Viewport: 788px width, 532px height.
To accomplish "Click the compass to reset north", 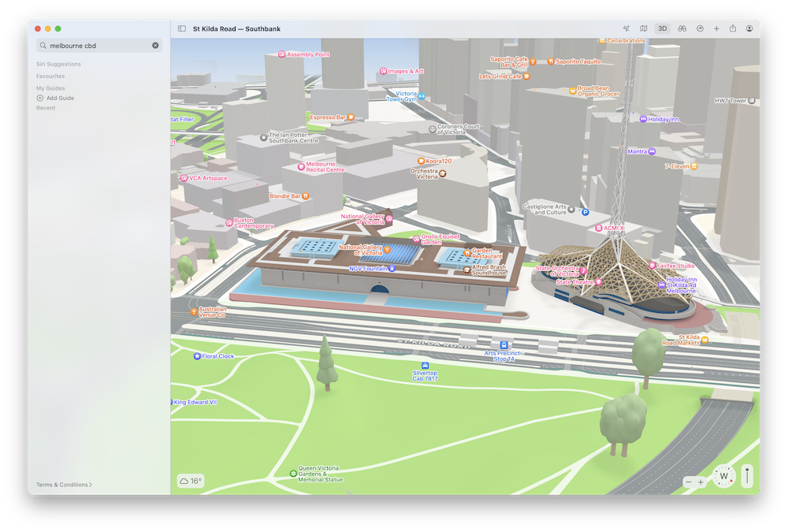I will [x=723, y=477].
